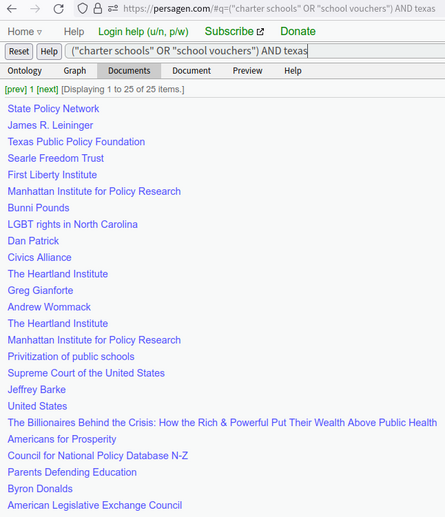Image resolution: width=445 pixels, height=517 pixels.
Task: Open the First Liberty Institute result
Action: pyautogui.click(x=52, y=175)
